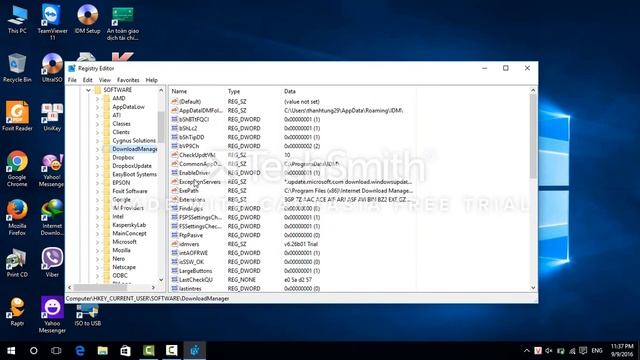
Task: Select the ISO to USB desktop icon
Action: tap(87, 315)
